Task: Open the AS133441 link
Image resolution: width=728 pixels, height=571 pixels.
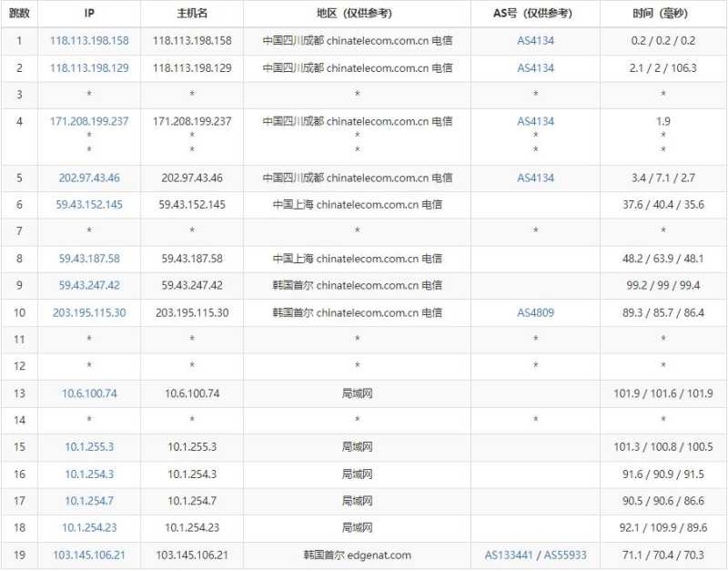Action: click(x=509, y=556)
